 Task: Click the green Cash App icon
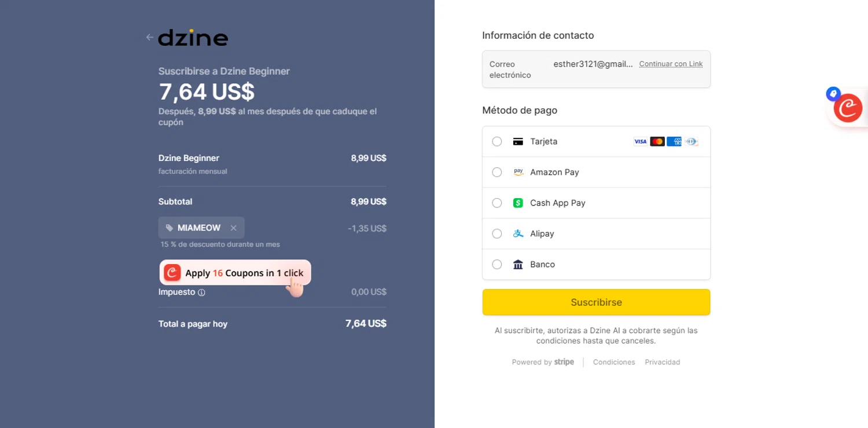click(518, 203)
